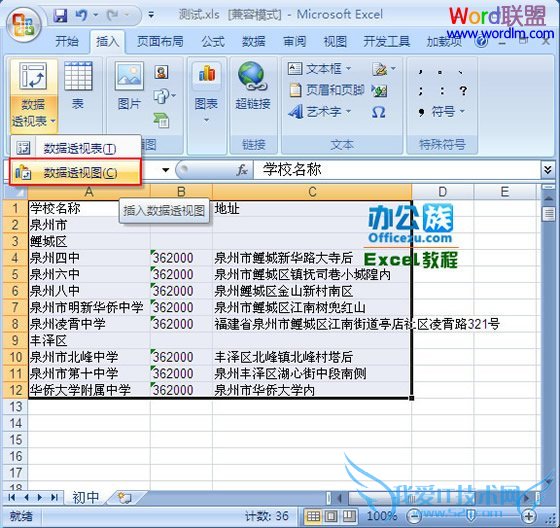Click the 图表 chart icon
560x528 pixels.
(x=207, y=74)
